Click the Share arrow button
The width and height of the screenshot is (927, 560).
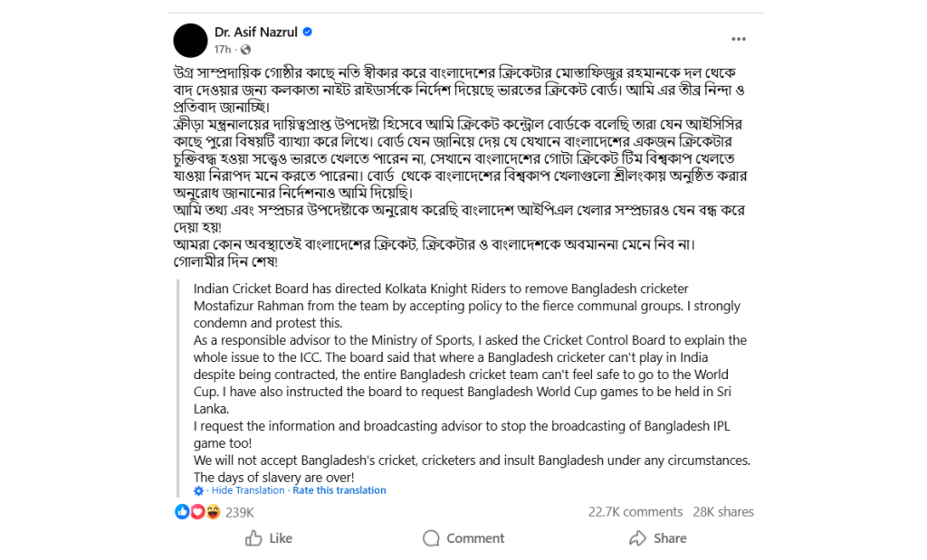658,538
